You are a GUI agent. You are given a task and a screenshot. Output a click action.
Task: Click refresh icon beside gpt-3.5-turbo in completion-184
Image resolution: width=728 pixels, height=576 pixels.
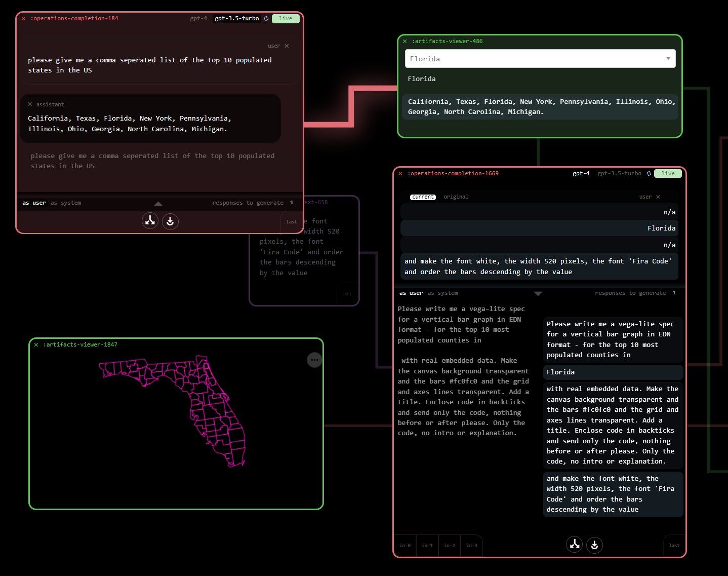266,18
